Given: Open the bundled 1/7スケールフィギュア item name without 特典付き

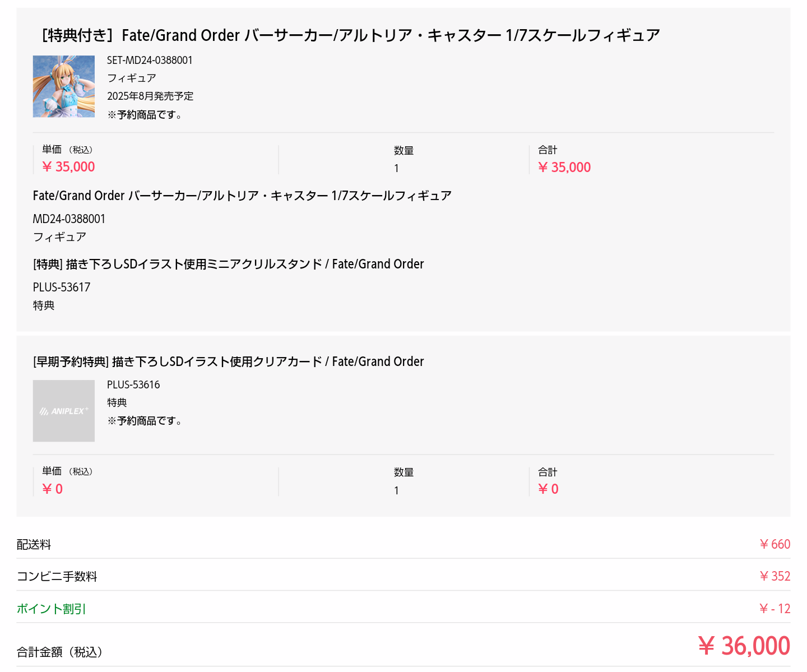Looking at the screenshot, I should (242, 196).
